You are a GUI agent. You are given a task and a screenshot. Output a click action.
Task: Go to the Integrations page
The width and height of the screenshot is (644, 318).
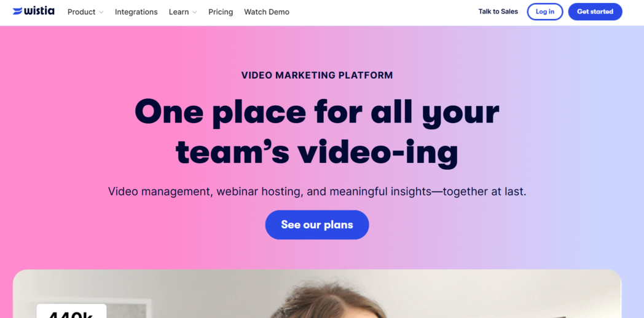tap(136, 12)
